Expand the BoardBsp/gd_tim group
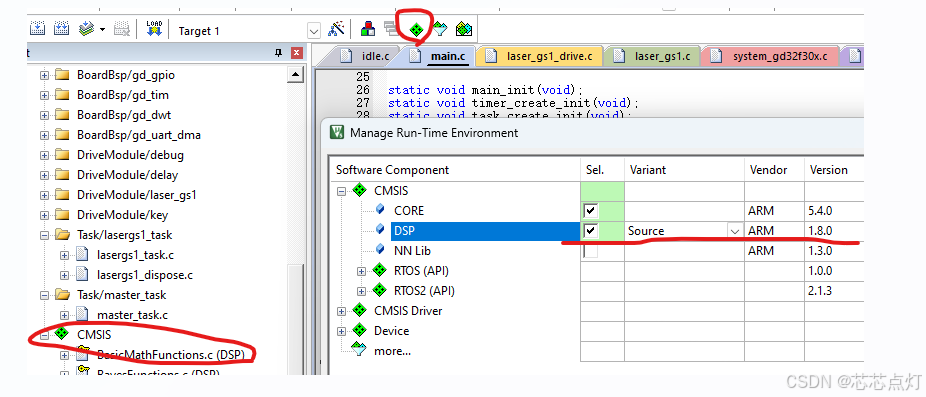 pyautogui.click(x=44, y=95)
